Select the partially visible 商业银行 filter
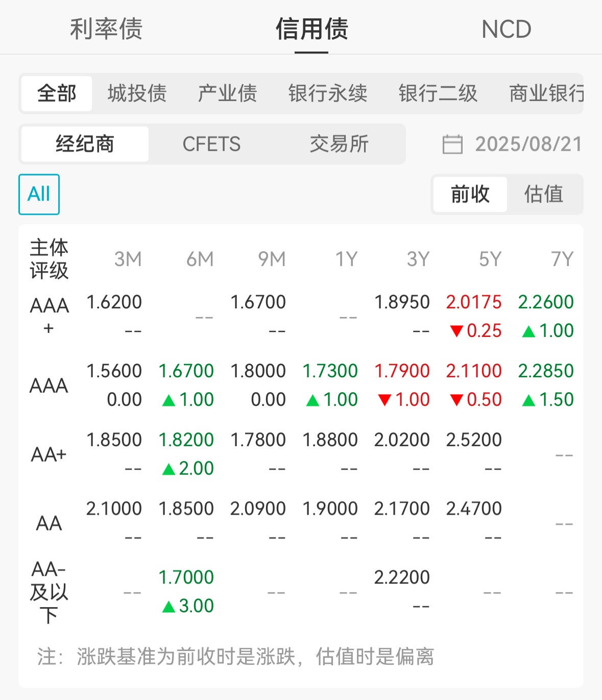 pyautogui.click(x=546, y=93)
